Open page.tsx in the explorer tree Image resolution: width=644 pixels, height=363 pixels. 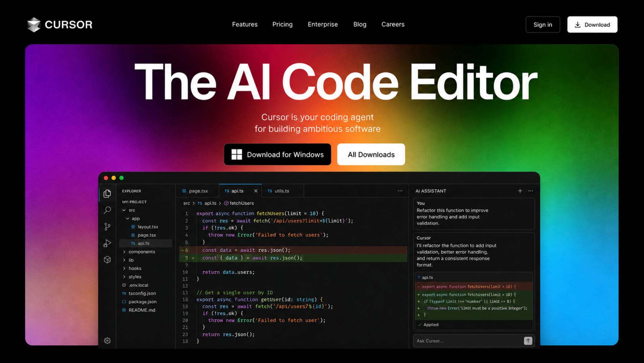point(147,235)
